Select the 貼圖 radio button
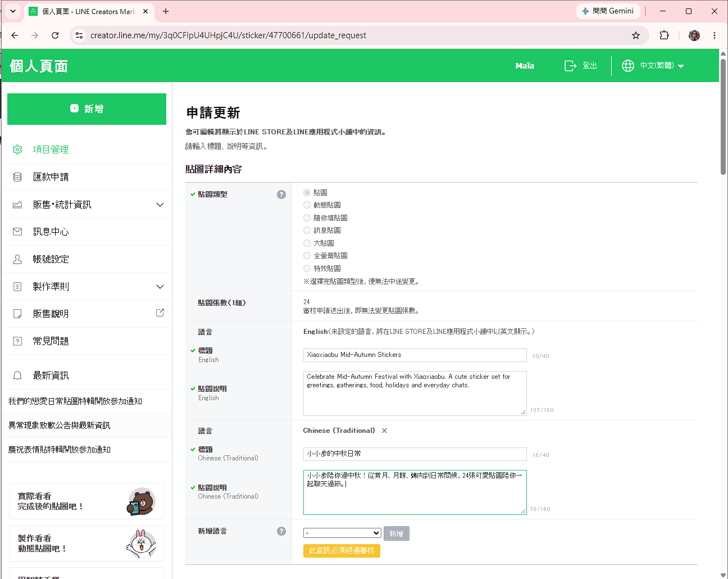Screen dimensions: 728x579 [307, 193]
